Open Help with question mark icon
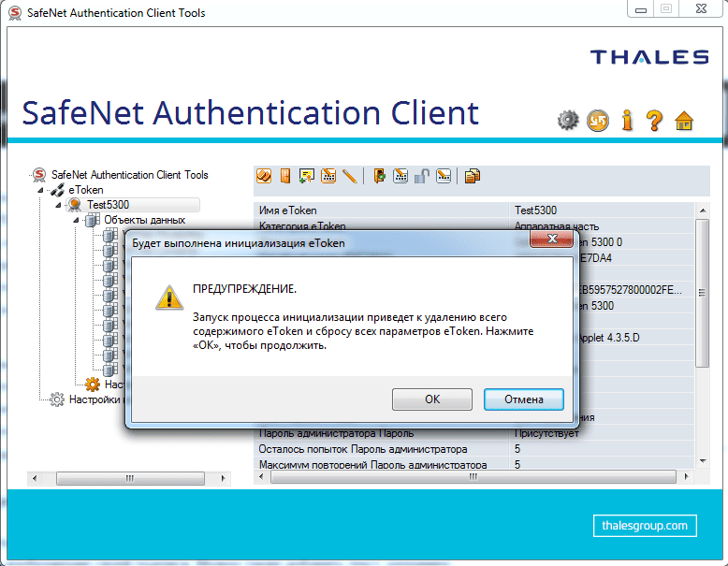728x566 pixels. pyautogui.click(x=655, y=121)
